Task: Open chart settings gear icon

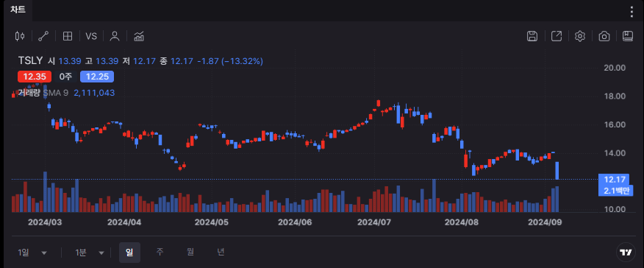Action: (580, 36)
